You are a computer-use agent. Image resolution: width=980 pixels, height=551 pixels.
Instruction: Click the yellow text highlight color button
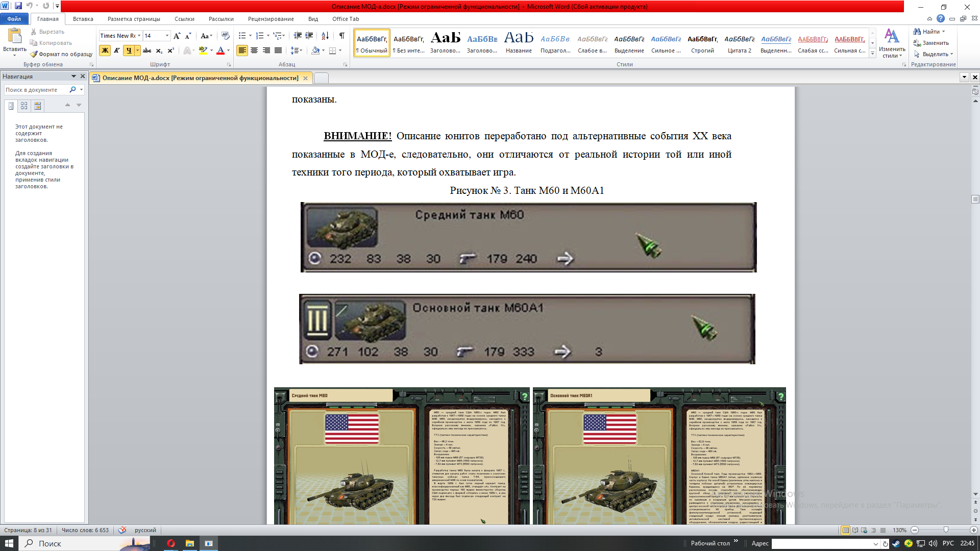coord(203,51)
